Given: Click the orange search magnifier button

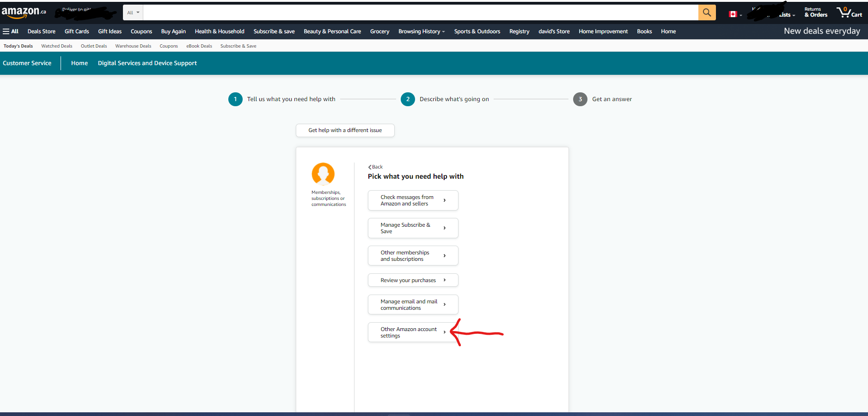Looking at the screenshot, I should (x=707, y=12).
